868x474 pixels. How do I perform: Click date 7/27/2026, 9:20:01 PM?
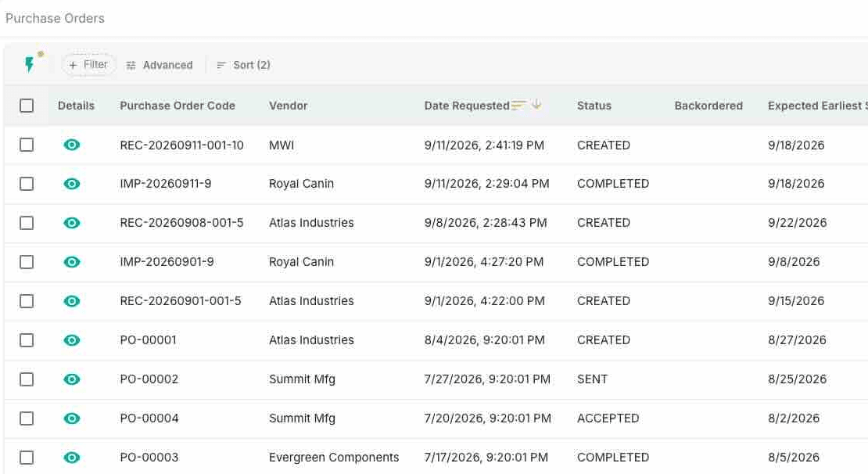coord(488,379)
